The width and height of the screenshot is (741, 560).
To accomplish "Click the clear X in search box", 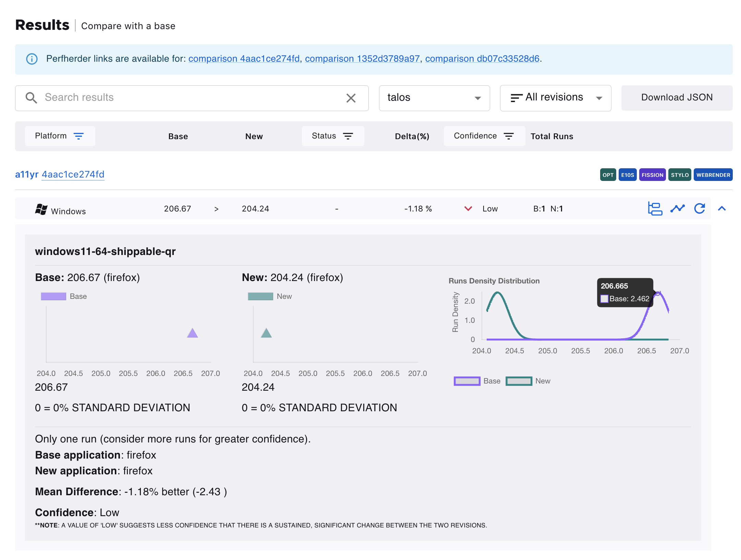I will (x=351, y=98).
